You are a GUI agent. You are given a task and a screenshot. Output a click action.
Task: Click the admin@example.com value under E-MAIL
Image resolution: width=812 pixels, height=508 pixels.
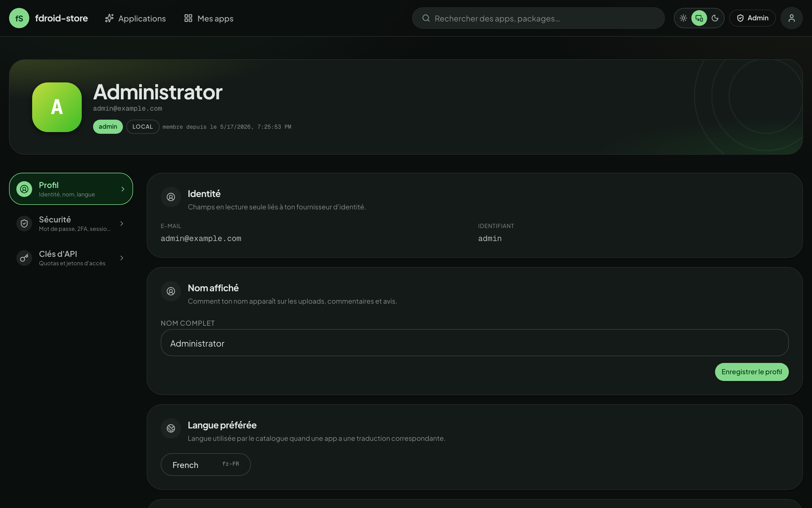pyautogui.click(x=201, y=238)
